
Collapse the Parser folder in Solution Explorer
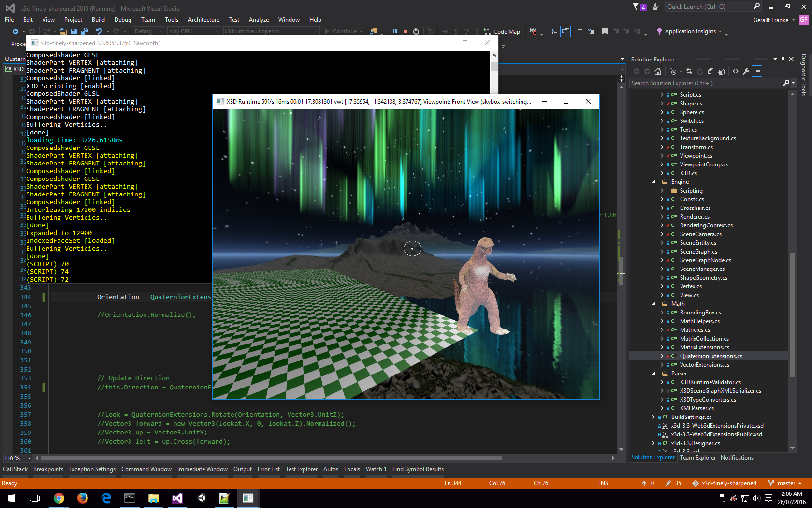pos(654,374)
